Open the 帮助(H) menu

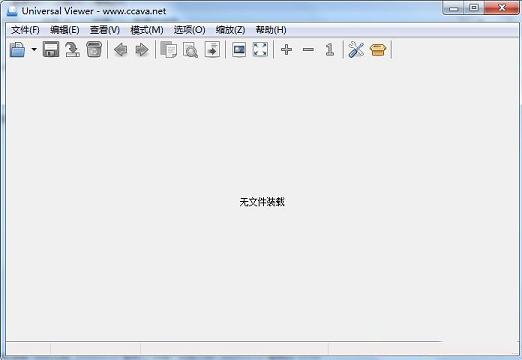pos(271,30)
